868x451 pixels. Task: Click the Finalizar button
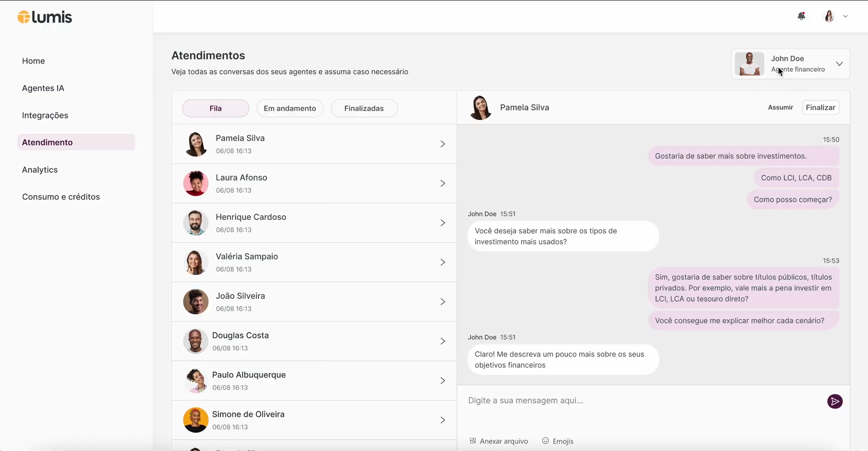click(x=821, y=107)
